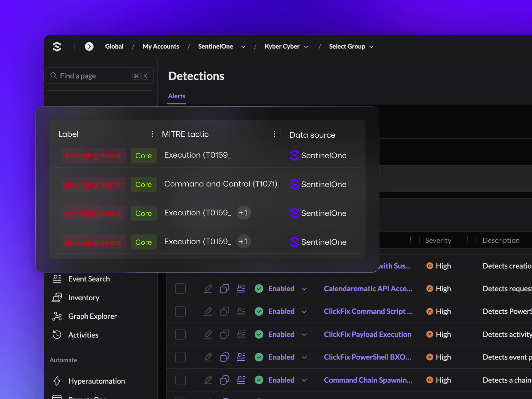Duplicate the ClickFix Payload Execution rule

click(x=224, y=334)
